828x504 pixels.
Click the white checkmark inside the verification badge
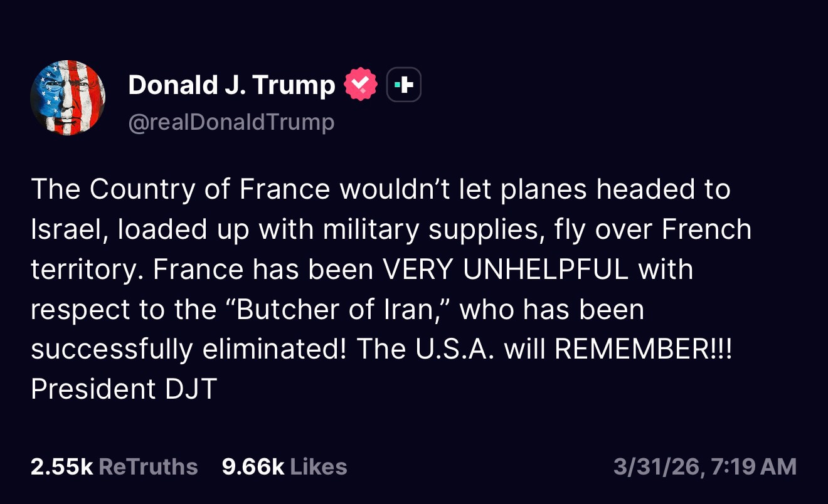[361, 83]
